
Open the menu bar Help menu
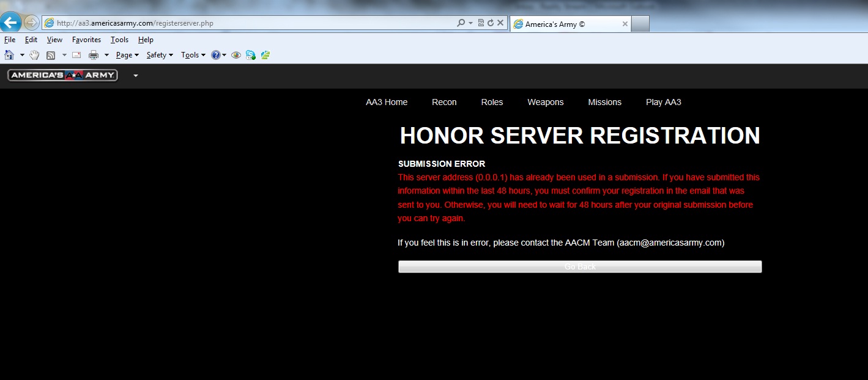click(x=146, y=40)
